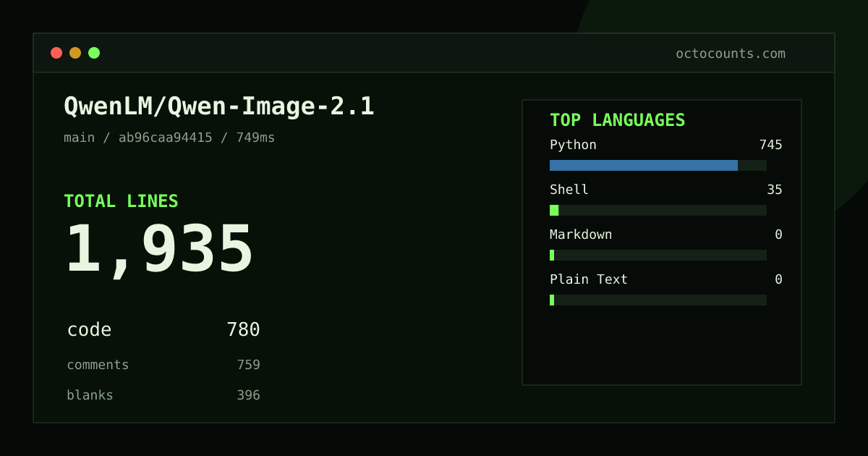Click the branch and commit info line
Viewport: 868px width, 456px height.
pyautogui.click(x=169, y=138)
